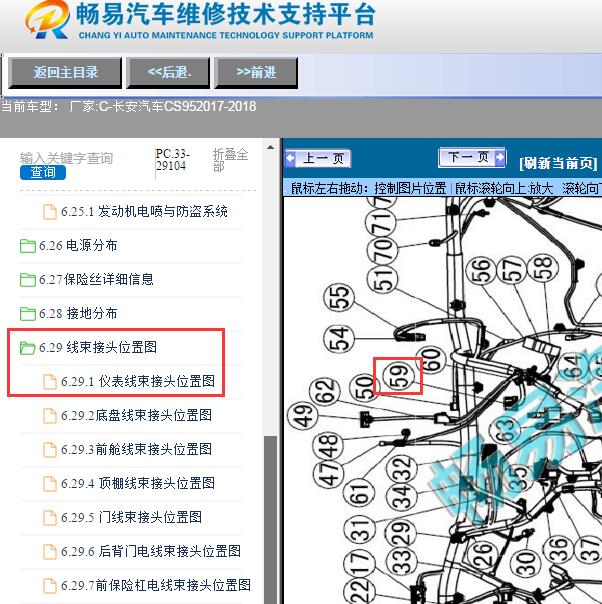Open 6.29.3 前舱线束接头位置图
The height and width of the screenshot is (604, 602).
(136, 449)
